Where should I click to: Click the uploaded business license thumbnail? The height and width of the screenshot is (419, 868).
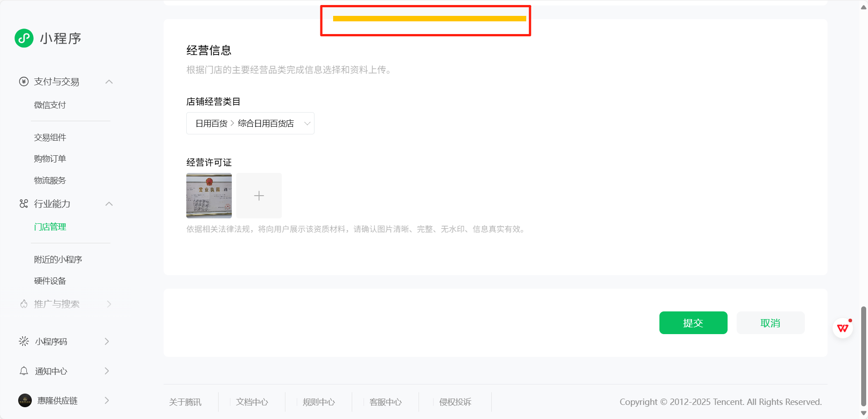[x=209, y=196]
